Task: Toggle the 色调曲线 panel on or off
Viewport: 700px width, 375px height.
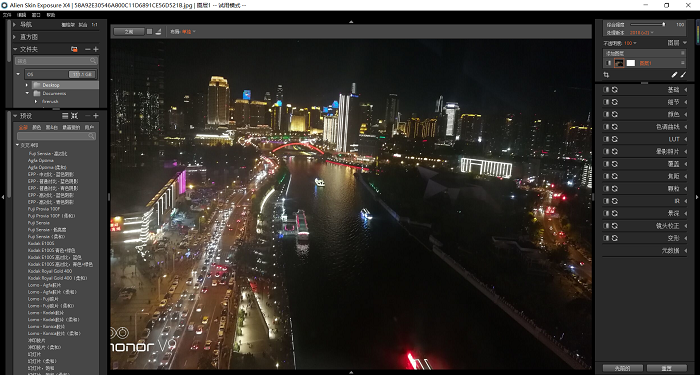Action: 606,127
